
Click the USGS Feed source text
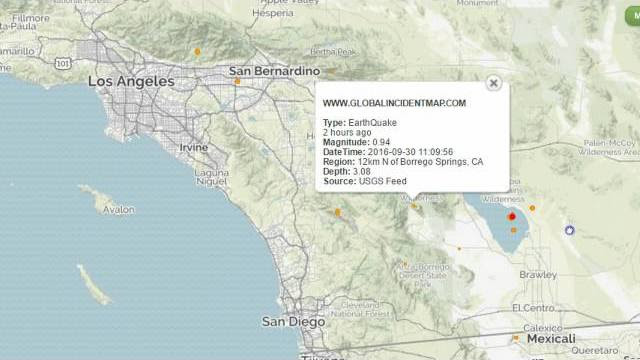click(x=382, y=181)
